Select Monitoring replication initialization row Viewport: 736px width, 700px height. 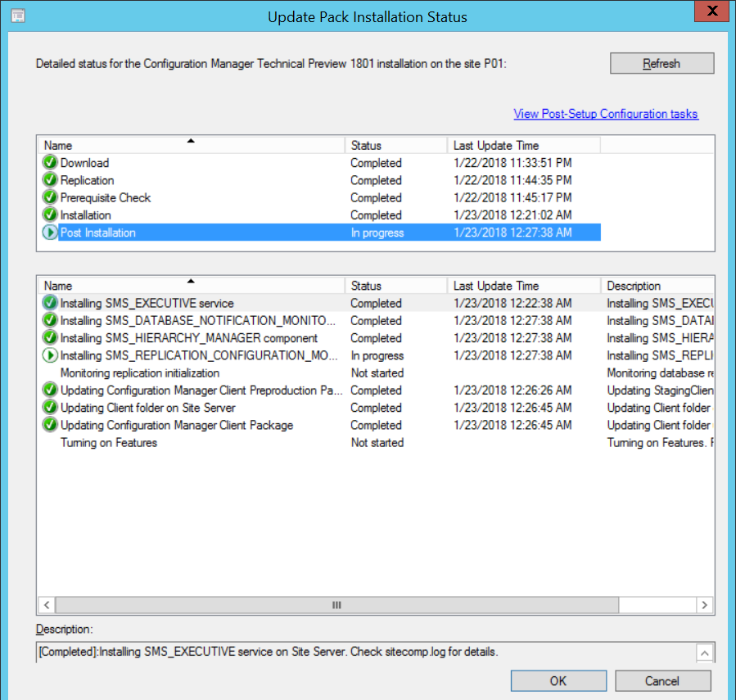(x=376, y=373)
